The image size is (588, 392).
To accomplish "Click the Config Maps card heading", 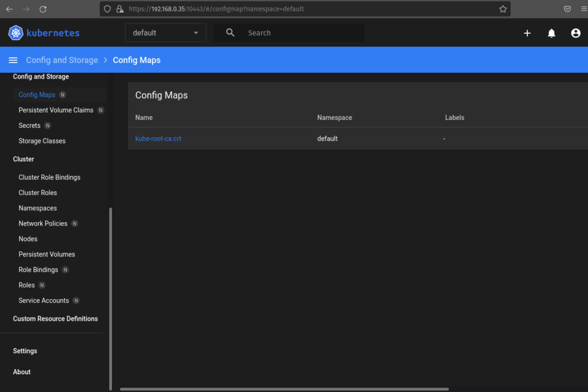I will (x=161, y=95).
